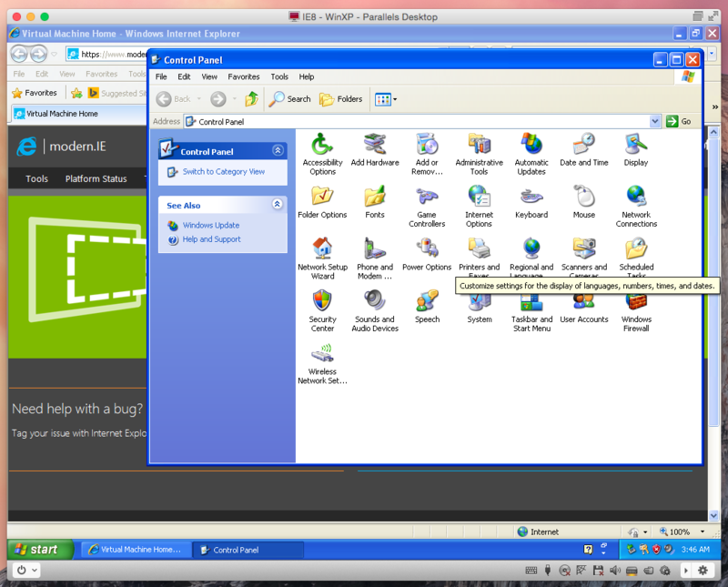Open Control Panel Edit menu
This screenshot has width=728, height=587.
click(184, 76)
